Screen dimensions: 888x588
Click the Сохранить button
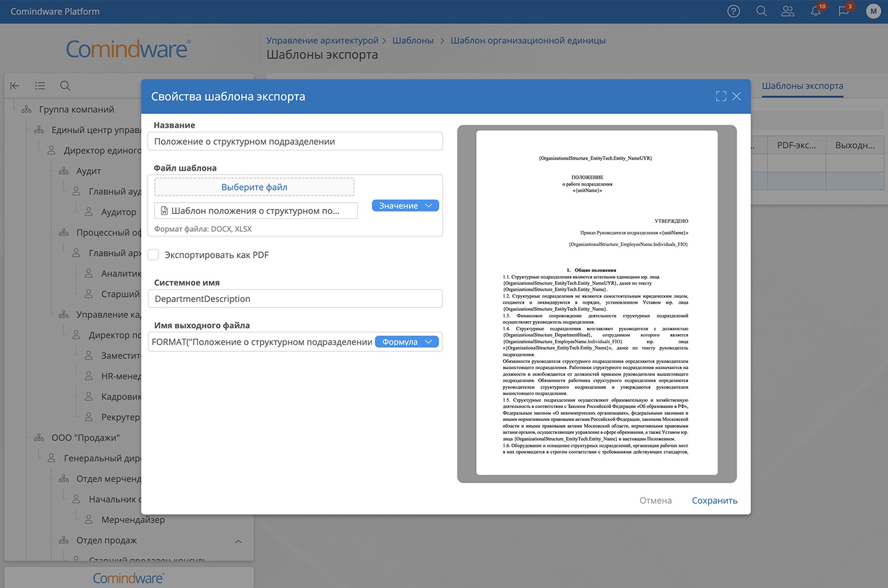(715, 500)
